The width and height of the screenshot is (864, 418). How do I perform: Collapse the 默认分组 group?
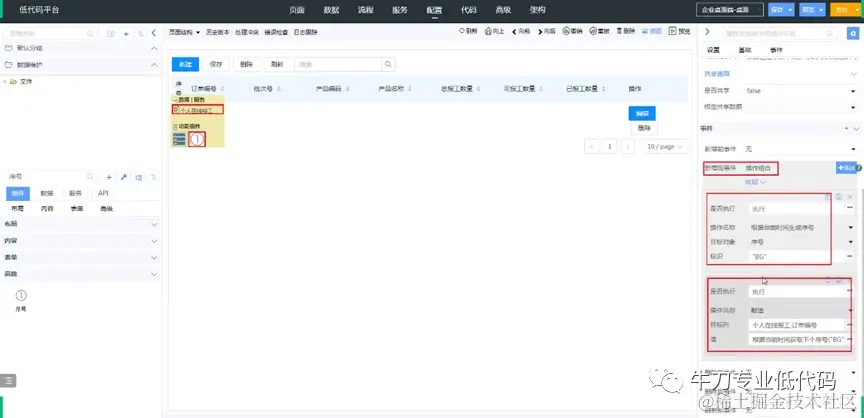click(154, 48)
